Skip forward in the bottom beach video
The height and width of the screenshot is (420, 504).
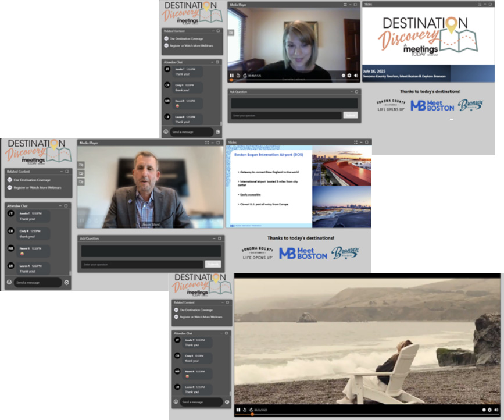click(x=251, y=410)
